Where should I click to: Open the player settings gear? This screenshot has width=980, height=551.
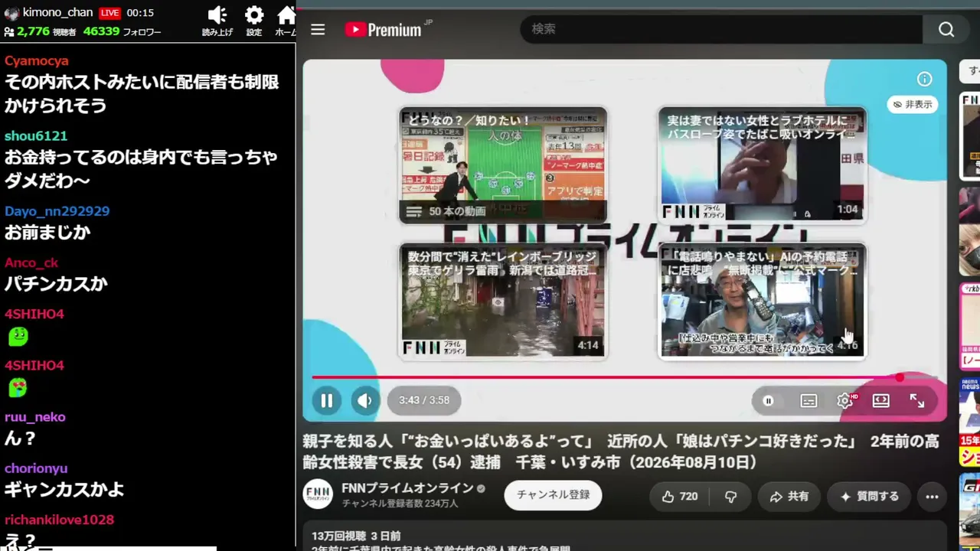845,400
